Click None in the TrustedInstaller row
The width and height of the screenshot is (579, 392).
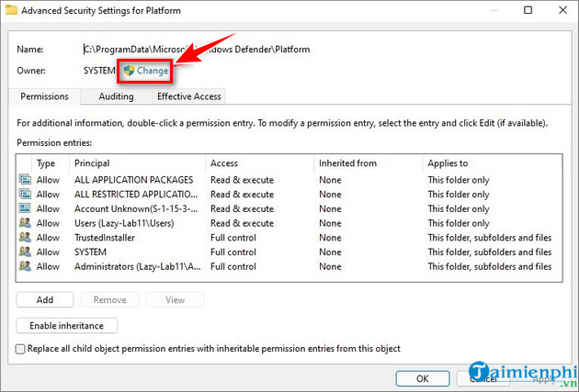point(330,238)
